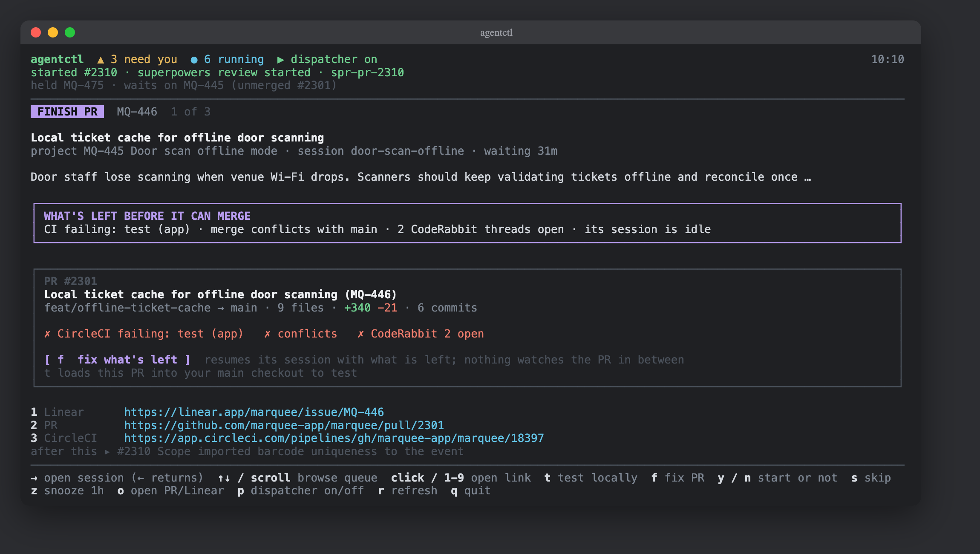Open the GitHub pull/2301 link
The height and width of the screenshot is (554, 980).
[284, 425]
